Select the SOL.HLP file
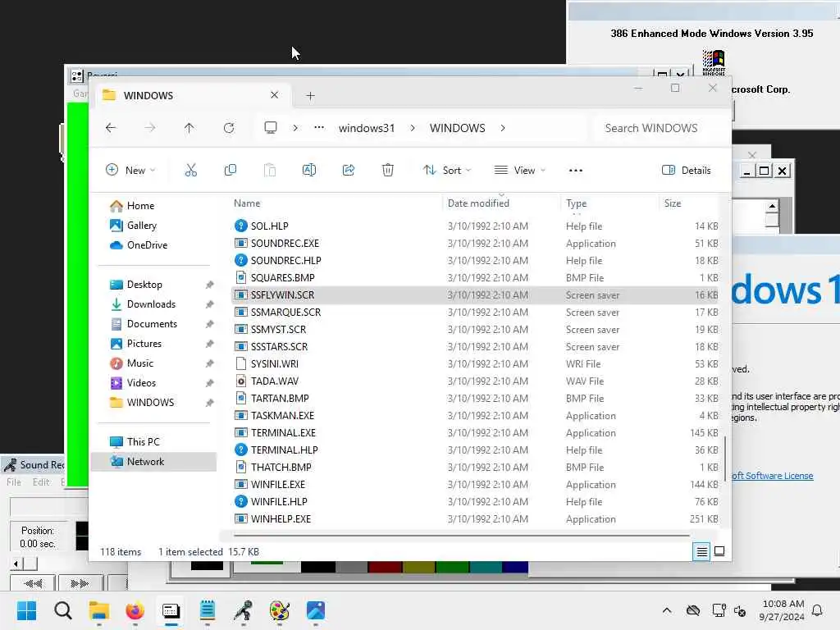This screenshot has width=840, height=630. [475, 226]
